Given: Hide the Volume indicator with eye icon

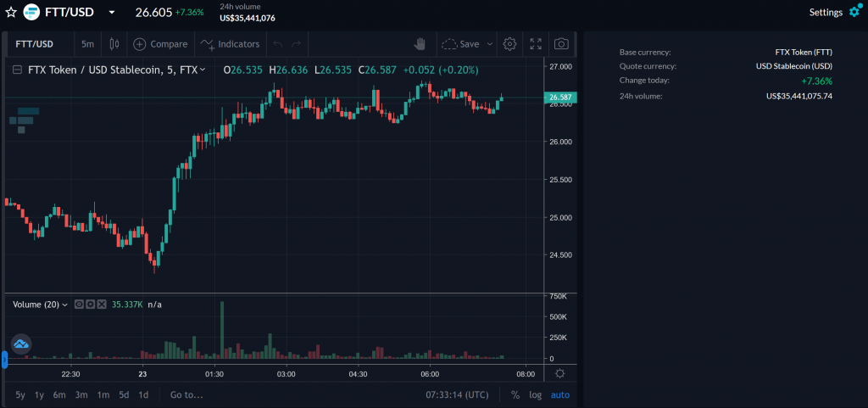Looking at the screenshot, I should pos(79,304).
